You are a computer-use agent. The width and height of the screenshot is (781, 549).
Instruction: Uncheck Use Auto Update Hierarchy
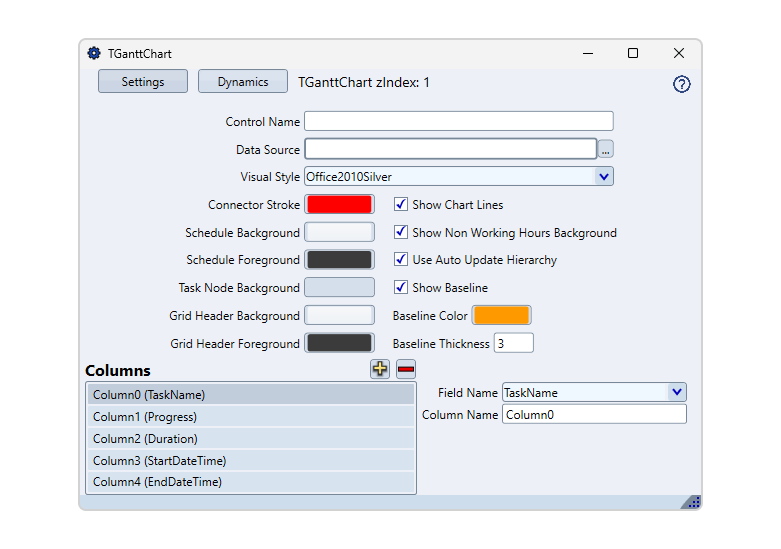[401, 260]
